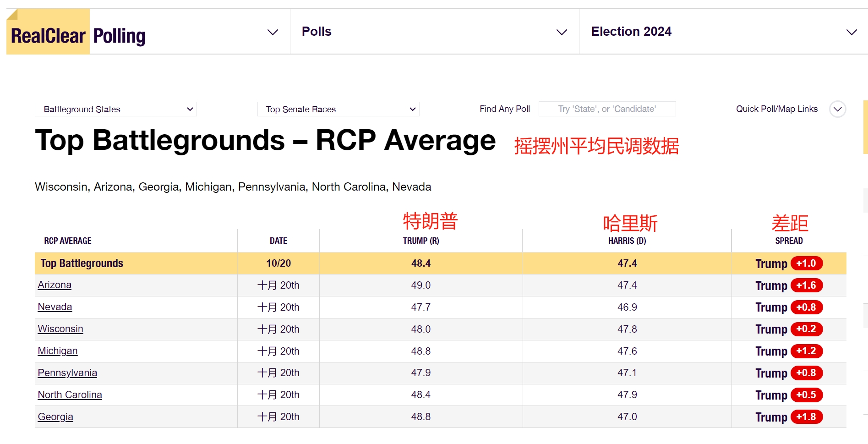Click the Top Battlegrounds – RCP Average heading
Image resolution: width=868 pixels, height=444 pixels.
(265, 140)
